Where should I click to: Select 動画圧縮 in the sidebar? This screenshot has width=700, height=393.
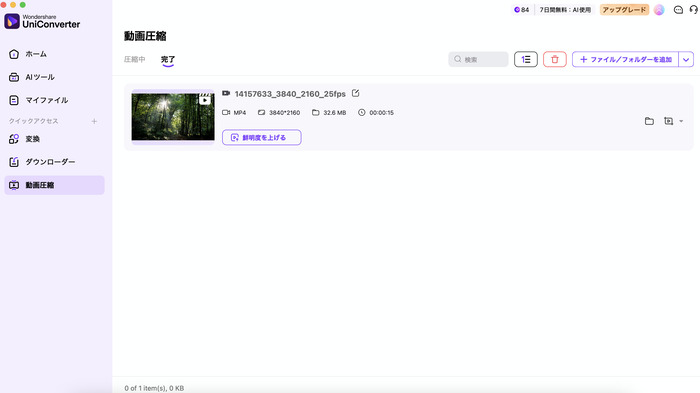pos(54,185)
